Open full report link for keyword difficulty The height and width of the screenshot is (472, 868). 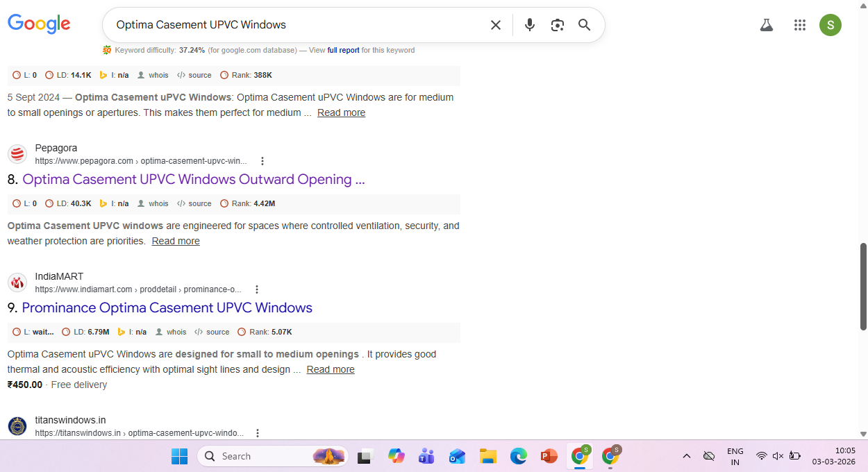pyautogui.click(x=344, y=50)
